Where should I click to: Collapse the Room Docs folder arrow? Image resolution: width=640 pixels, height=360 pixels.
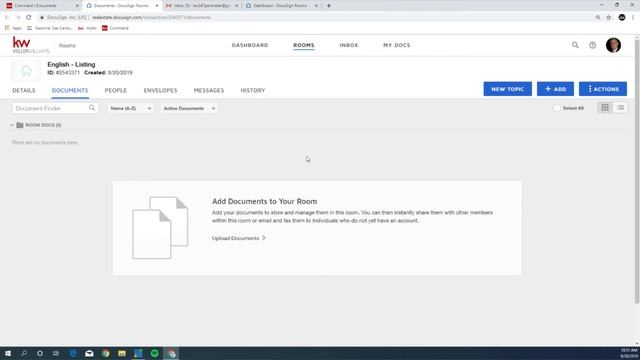tap(12, 125)
